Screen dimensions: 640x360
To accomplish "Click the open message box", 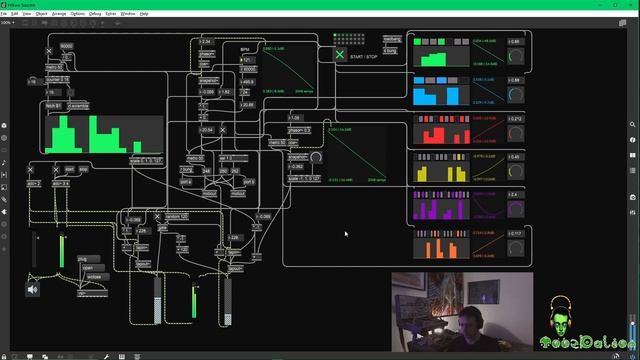I will point(93,268).
